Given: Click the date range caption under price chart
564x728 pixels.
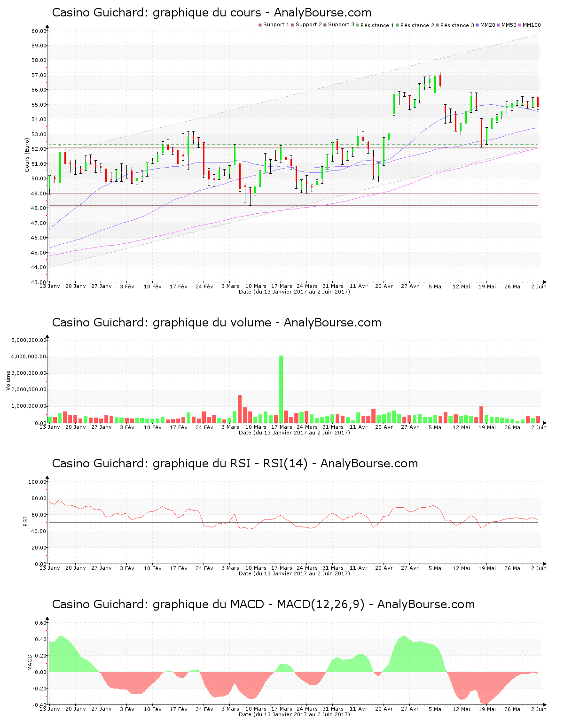Looking at the screenshot, I should click(x=294, y=292).
